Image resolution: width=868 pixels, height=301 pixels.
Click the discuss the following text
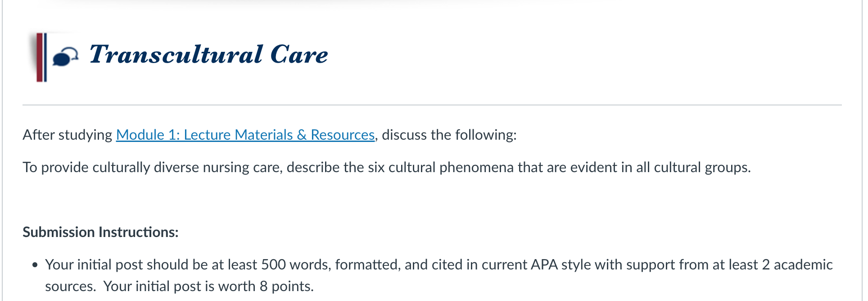(x=449, y=135)
